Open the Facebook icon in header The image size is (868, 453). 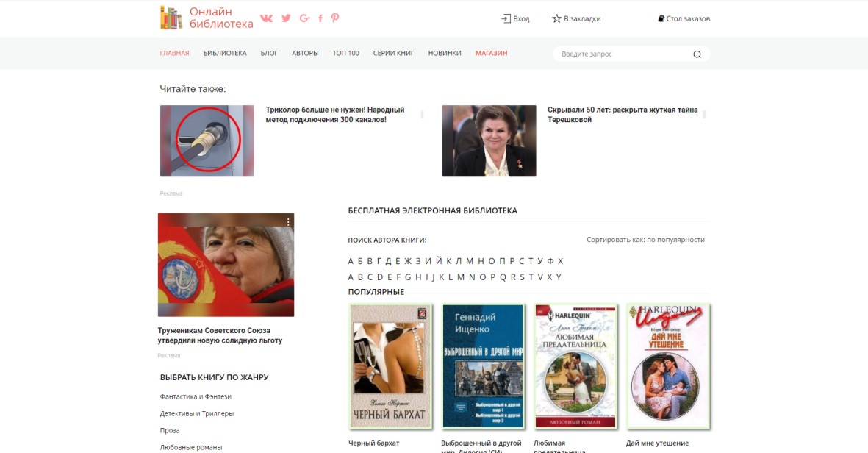point(320,18)
